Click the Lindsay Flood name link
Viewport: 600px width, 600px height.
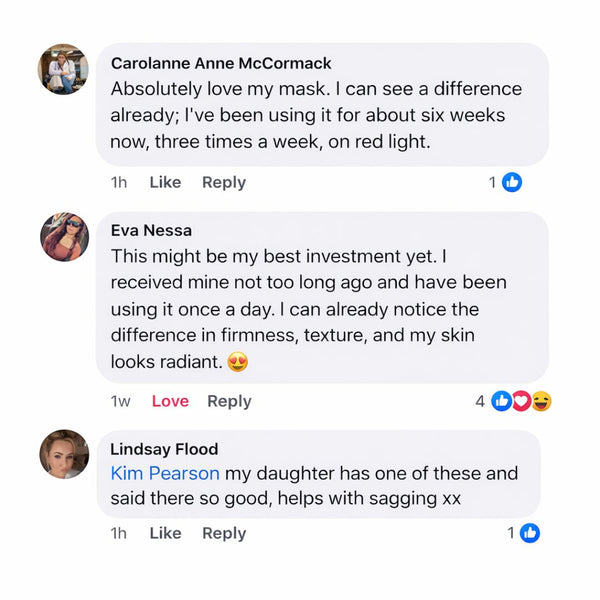pyautogui.click(x=164, y=449)
